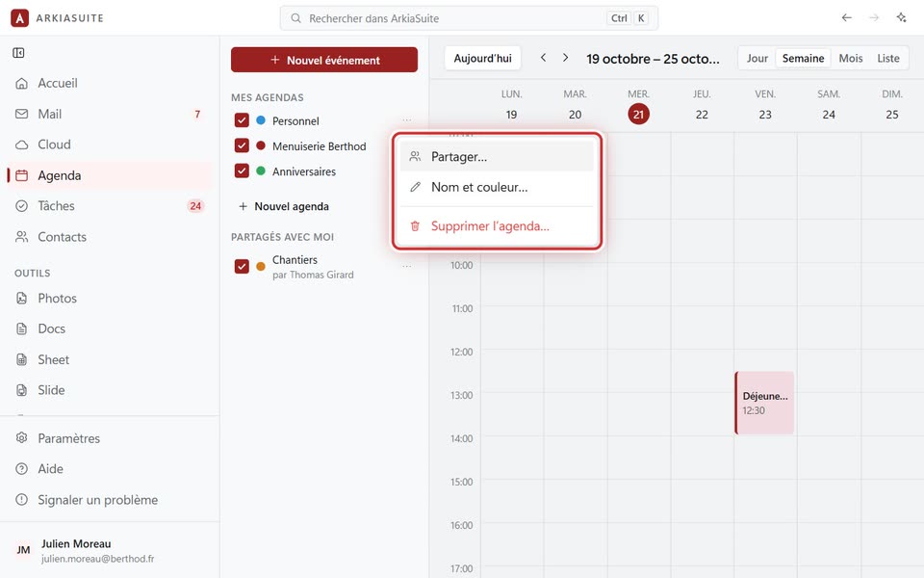The image size is (924, 578).
Task: Uncheck the Chantiers shared agenda checkbox
Action: pyautogui.click(x=242, y=267)
